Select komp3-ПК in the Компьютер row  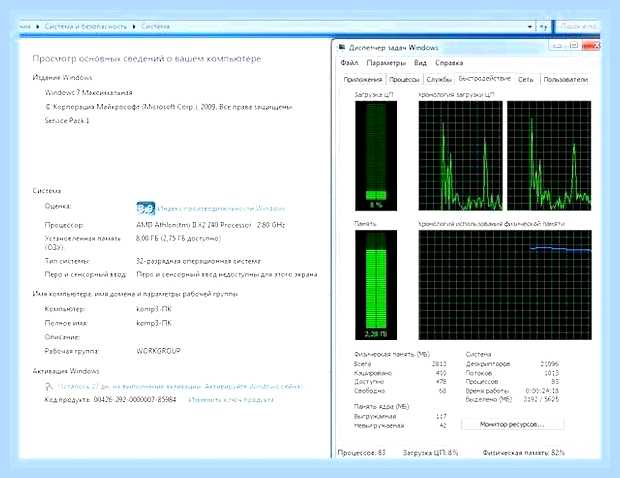(x=154, y=309)
